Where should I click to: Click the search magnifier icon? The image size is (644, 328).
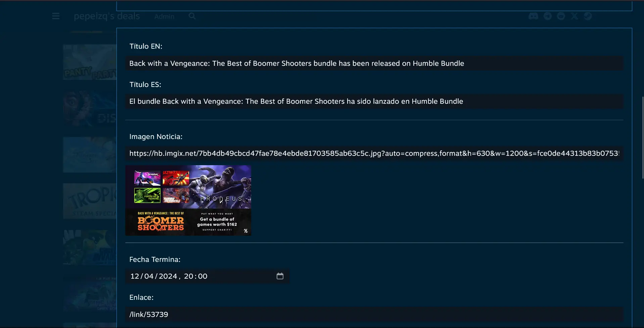click(192, 16)
